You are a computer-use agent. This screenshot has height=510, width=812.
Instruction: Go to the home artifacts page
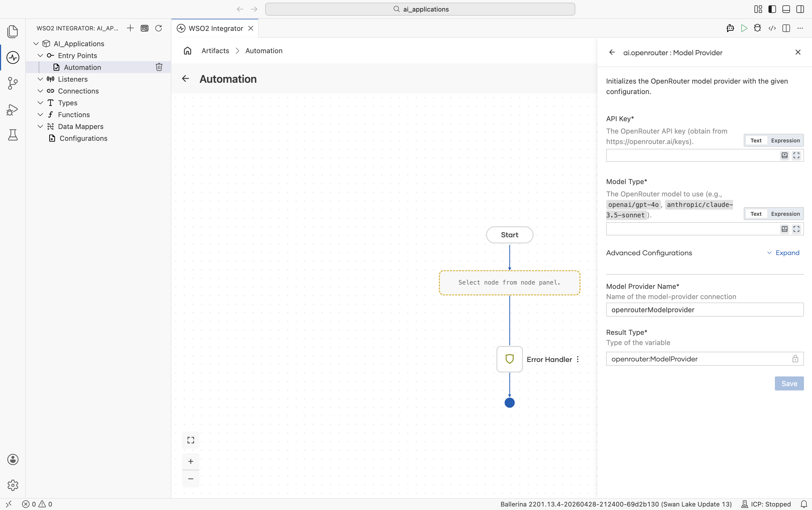[188, 51]
